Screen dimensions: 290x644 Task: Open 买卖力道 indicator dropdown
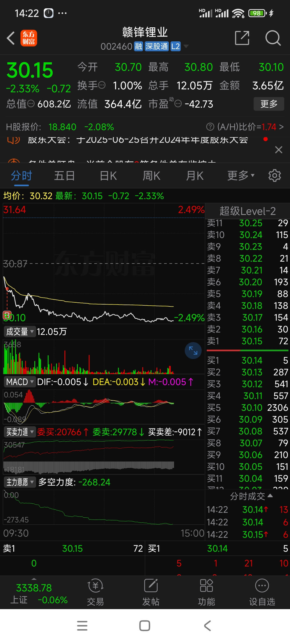coord(20,432)
